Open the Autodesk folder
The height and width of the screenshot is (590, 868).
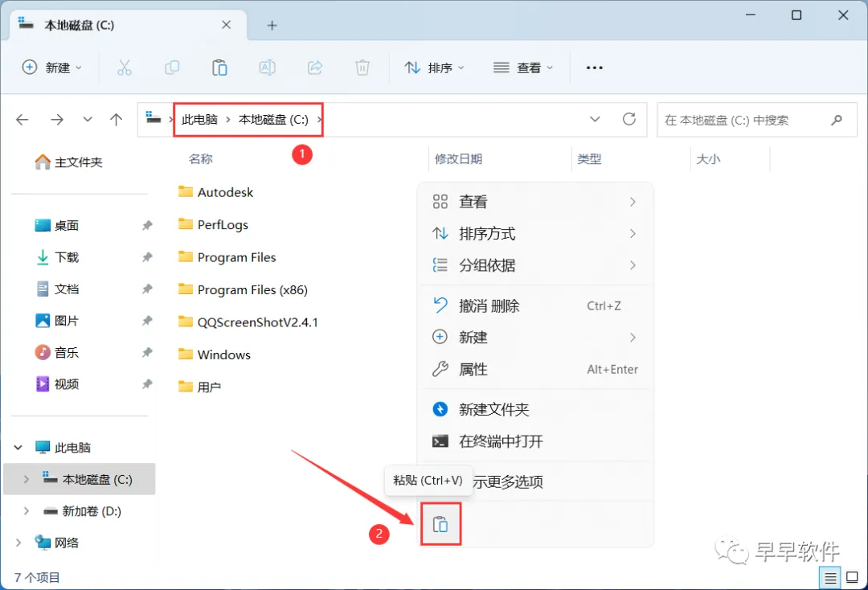tap(216, 193)
